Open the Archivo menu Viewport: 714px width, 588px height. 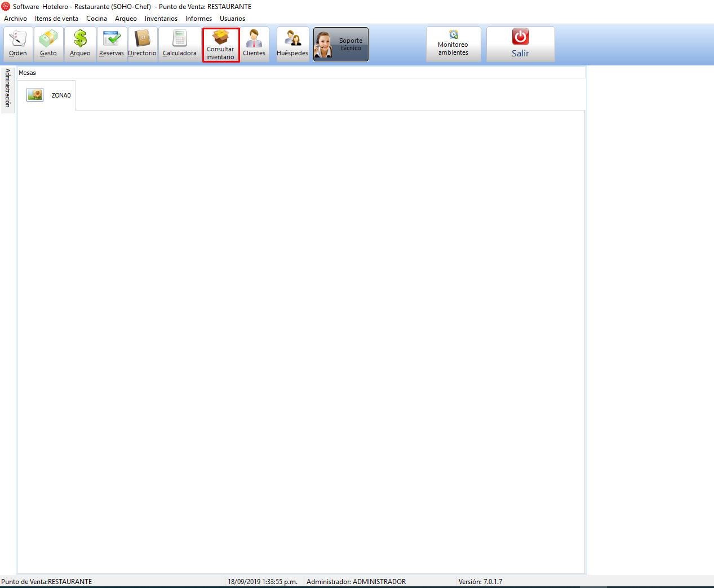[15, 19]
